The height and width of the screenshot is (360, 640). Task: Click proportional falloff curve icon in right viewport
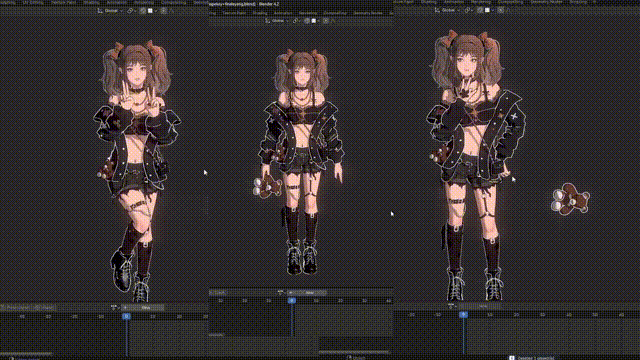(x=508, y=10)
